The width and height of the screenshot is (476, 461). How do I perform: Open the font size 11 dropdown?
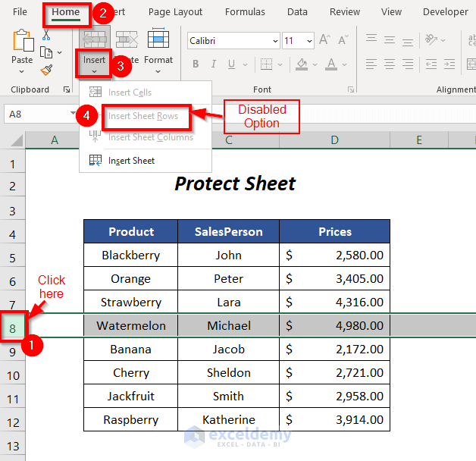tap(309, 41)
